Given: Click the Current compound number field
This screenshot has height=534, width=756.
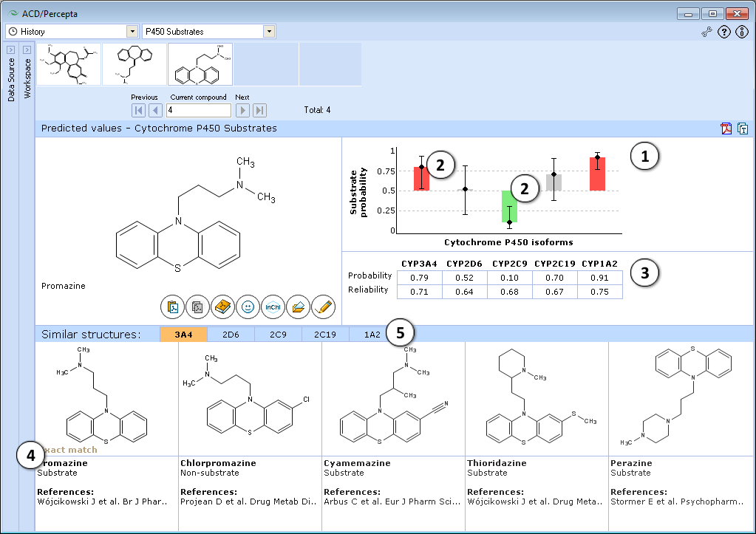Looking at the screenshot, I should click(199, 110).
